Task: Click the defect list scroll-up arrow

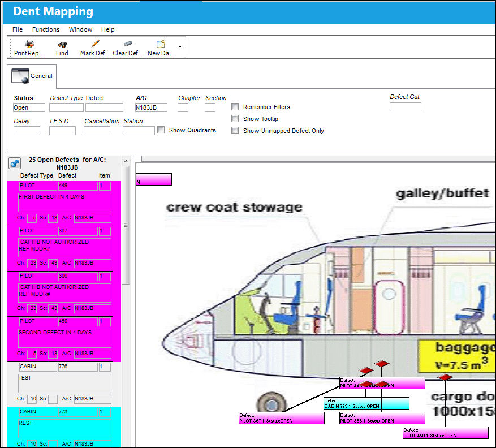Action: pyautogui.click(x=126, y=161)
